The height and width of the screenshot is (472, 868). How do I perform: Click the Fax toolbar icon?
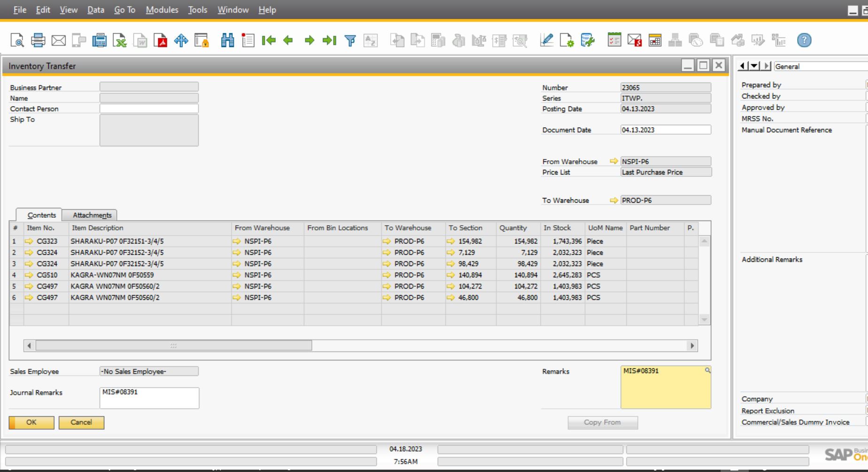pos(99,40)
